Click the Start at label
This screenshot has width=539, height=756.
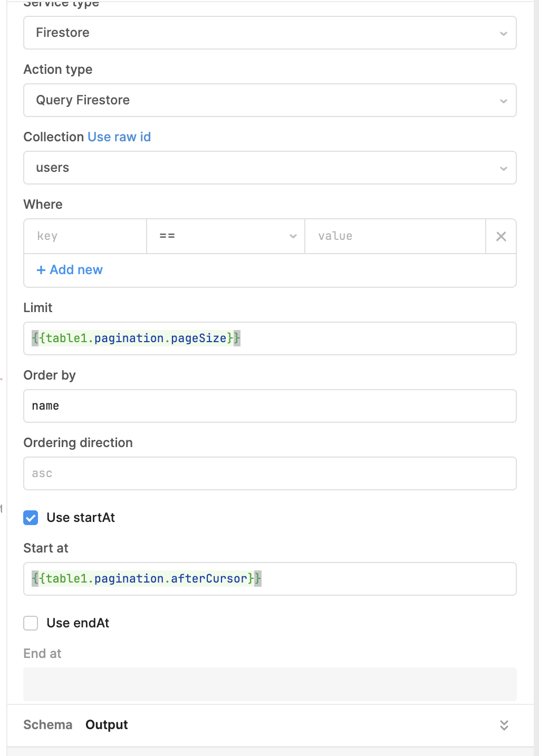coord(46,548)
